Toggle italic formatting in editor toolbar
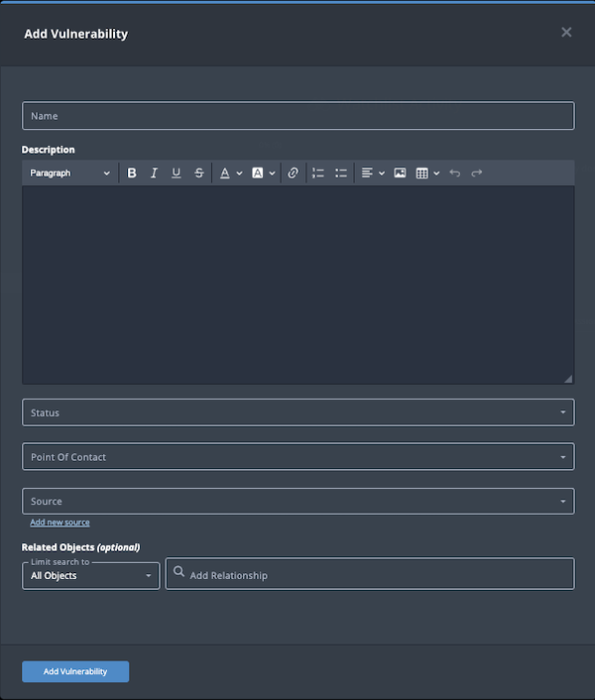 click(x=154, y=173)
